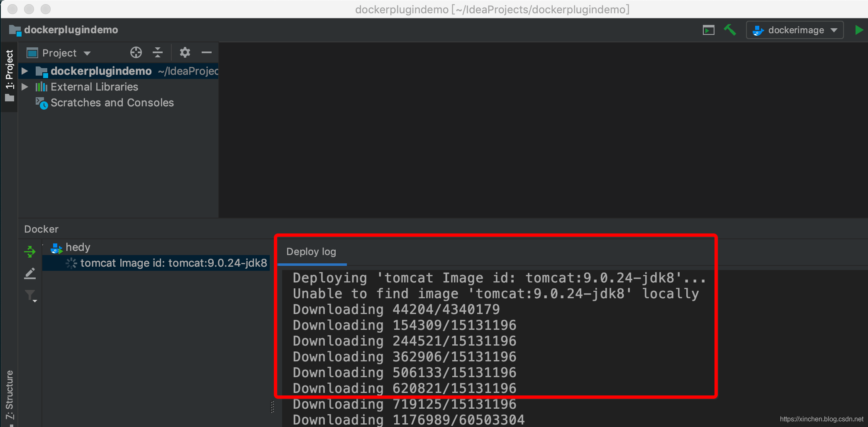Open the Docker filter funnel icon
Image resolution: width=868 pixels, height=427 pixels.
pyautogui.click(x=31, y=296)
